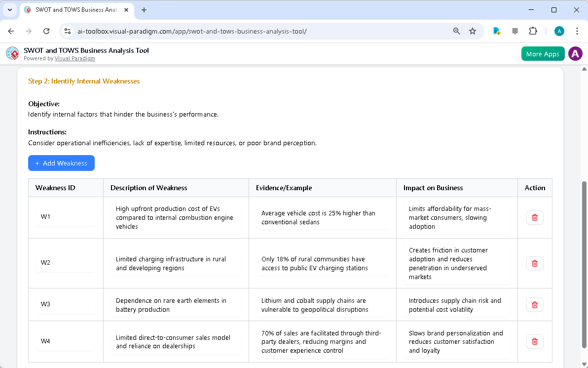Remove weakness W2 with the trash icon
The width and height of the screenshot is (588, 368).
coord(535,263)
